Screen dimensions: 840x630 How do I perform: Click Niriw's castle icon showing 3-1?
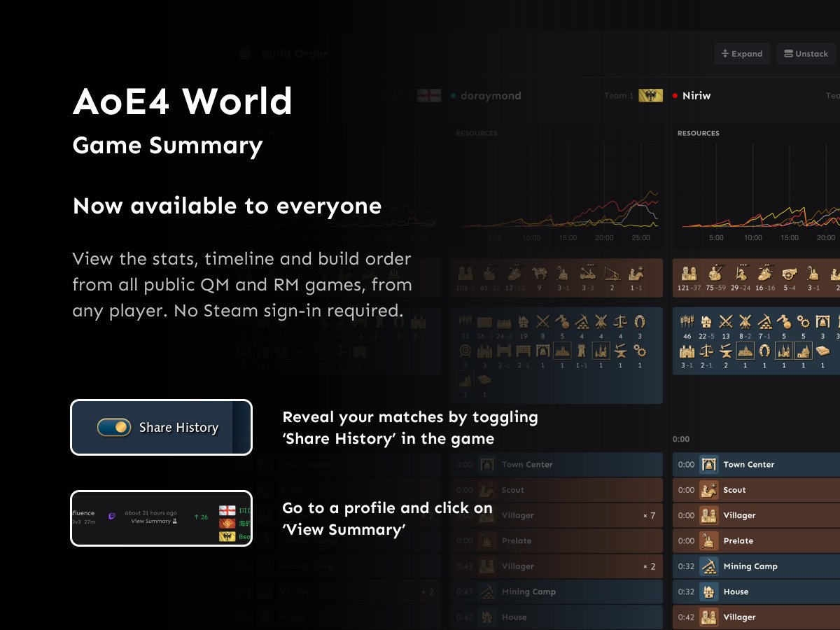coord(687,351)
